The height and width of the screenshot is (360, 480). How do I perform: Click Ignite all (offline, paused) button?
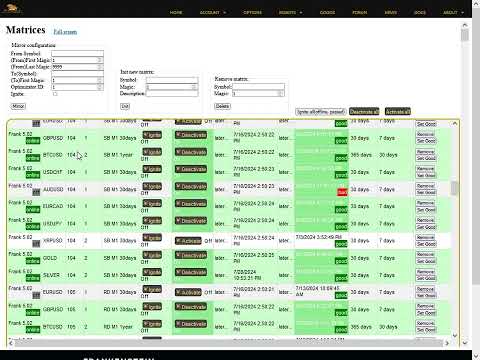point(320,112)
